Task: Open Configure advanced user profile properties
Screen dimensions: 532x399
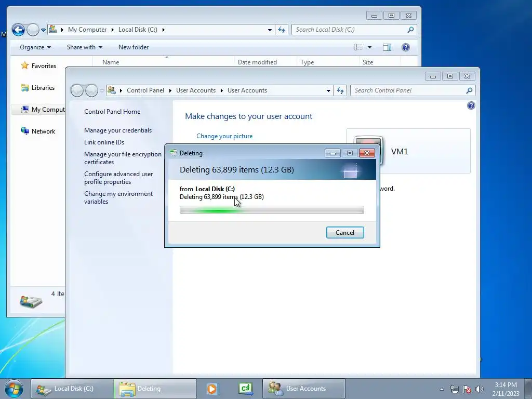Action: pos(118,178)
